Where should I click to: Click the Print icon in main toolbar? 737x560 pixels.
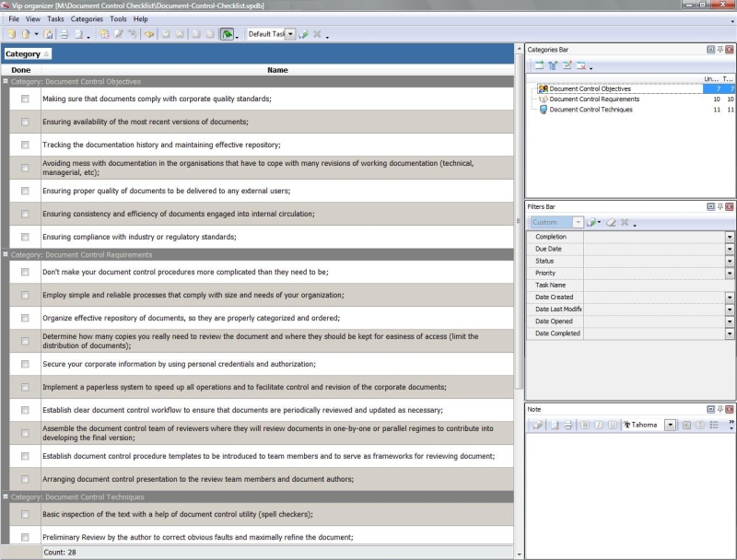[64, 34]
